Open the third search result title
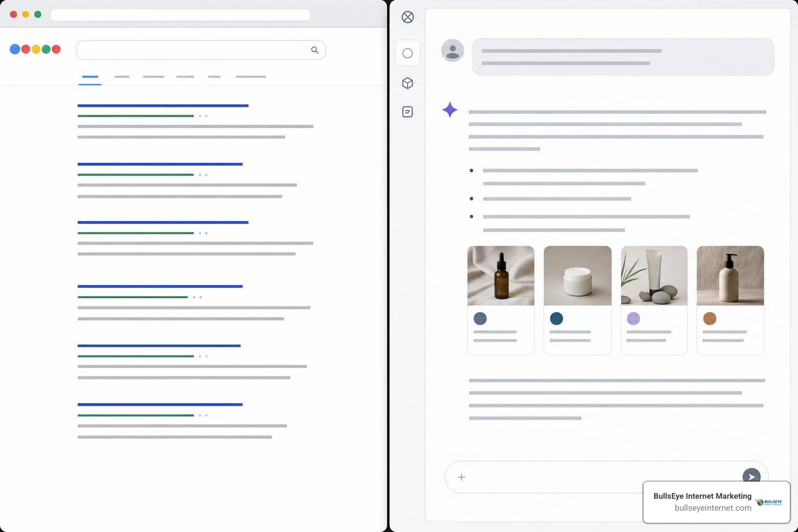Screen dimensions: 798x532 [x=163, y=222]
